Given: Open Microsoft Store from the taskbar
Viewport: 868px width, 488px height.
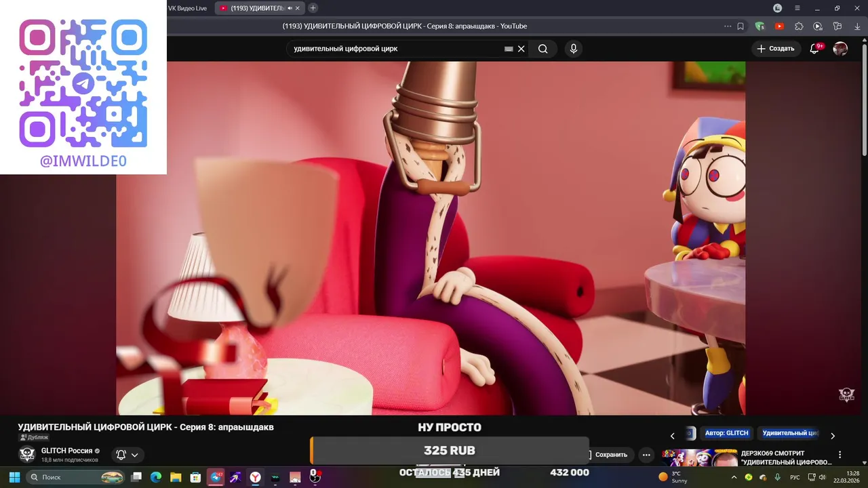Looking at the screenshot, I should [x=196, y=477].
